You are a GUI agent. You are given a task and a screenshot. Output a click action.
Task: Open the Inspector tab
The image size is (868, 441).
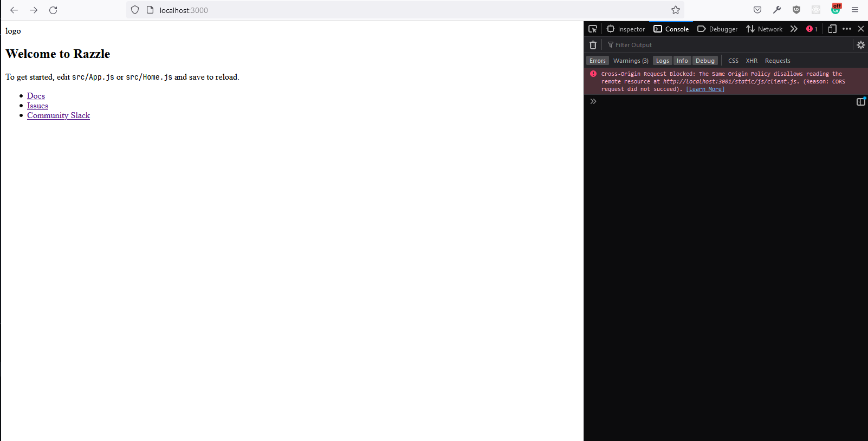626,29
